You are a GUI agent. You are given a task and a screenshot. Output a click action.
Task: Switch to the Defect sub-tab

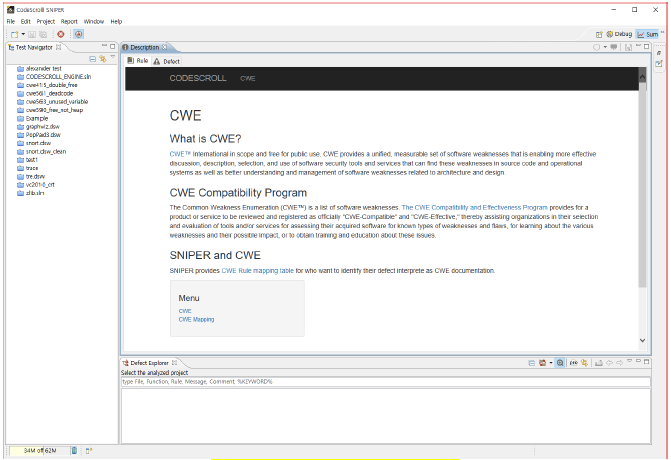pyautogui.click(x=167, y=61)
